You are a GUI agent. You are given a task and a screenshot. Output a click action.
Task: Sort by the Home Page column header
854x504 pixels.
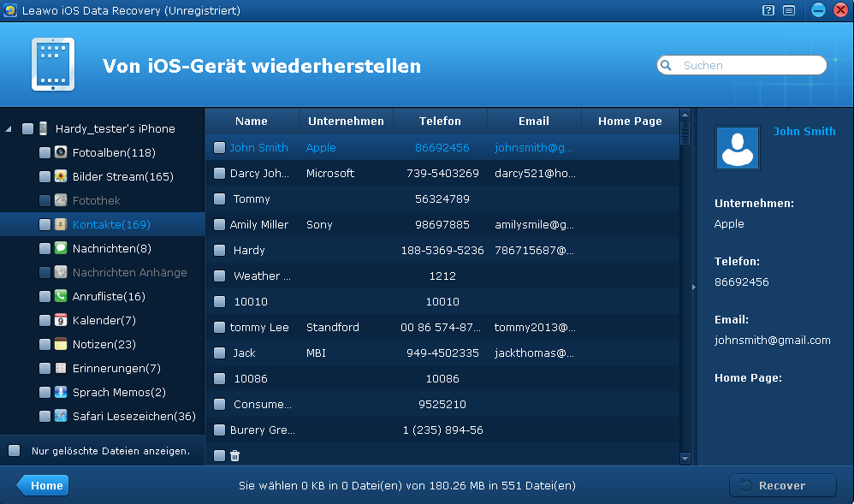(x=630, y=121)
